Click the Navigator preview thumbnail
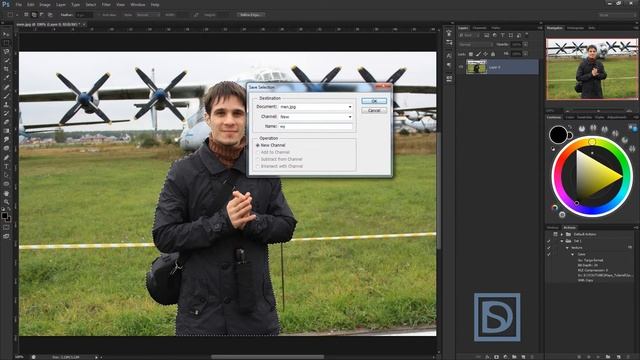Screen dimensions: 640x360 click(x=592, y=69)
